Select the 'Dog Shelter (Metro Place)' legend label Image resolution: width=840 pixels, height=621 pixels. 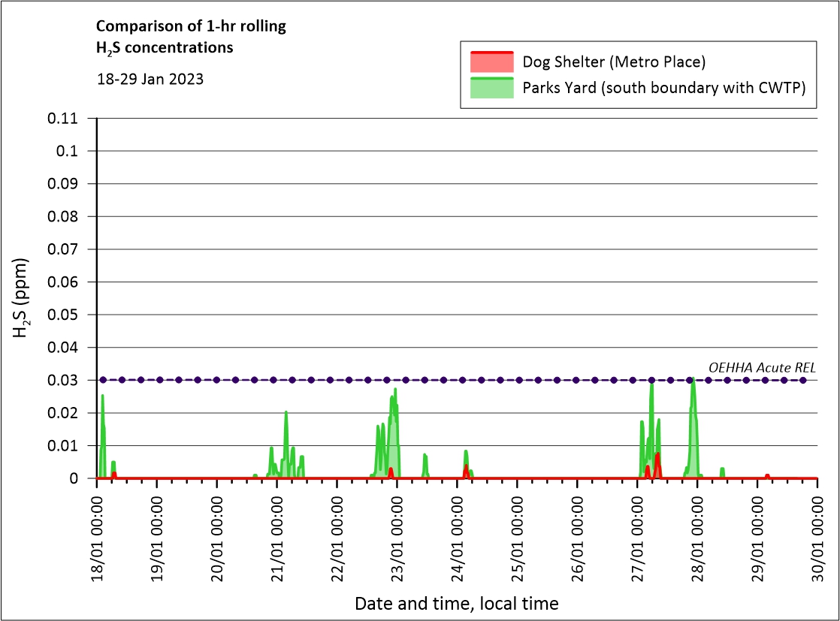pos(614,62)
